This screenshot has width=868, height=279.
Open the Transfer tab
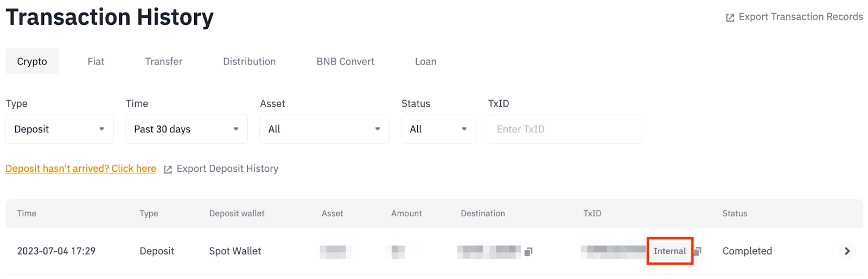point(164,62)
